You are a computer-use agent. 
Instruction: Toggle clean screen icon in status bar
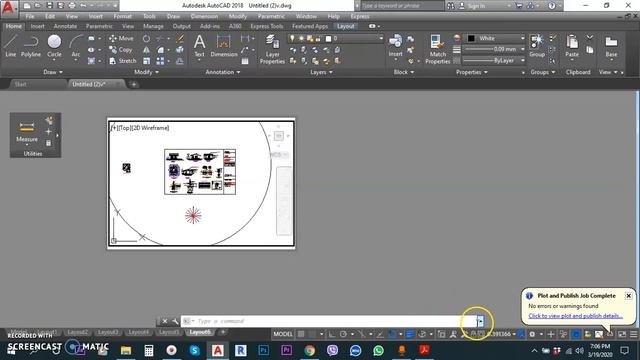[622, 334]
